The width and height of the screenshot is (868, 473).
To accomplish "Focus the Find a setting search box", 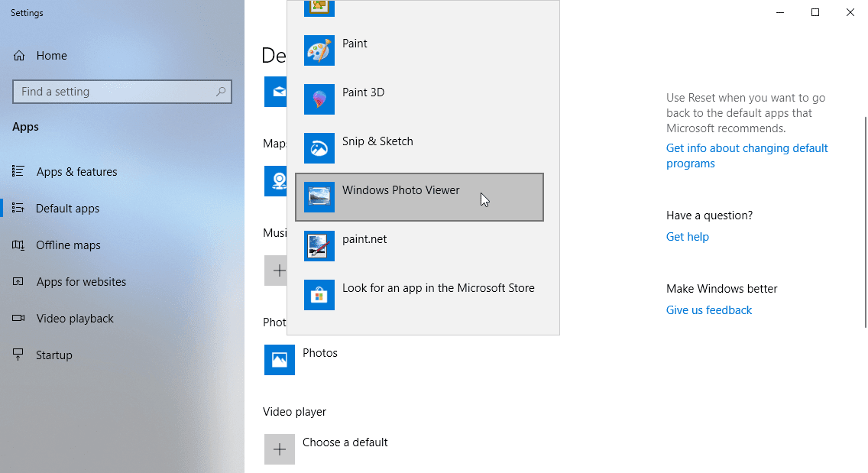I will pos(121,92).
